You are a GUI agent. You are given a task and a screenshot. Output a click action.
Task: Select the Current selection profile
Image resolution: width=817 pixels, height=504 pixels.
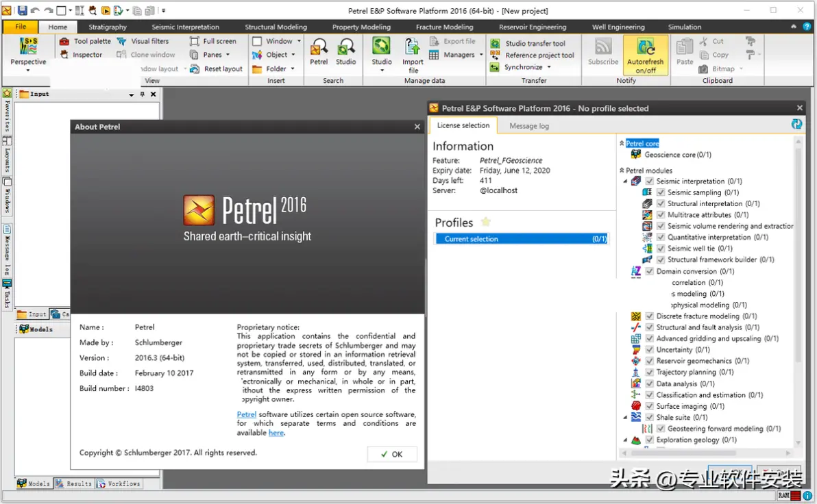tap(521, 239)
